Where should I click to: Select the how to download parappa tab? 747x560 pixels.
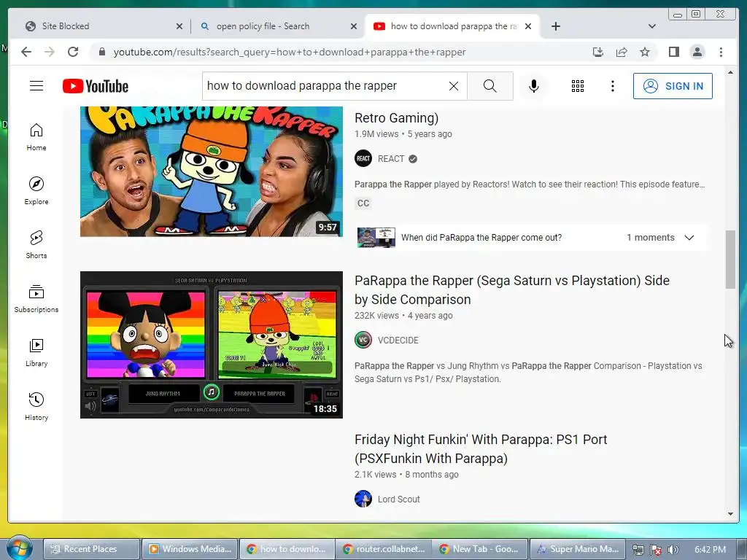[x=452, y=26]
